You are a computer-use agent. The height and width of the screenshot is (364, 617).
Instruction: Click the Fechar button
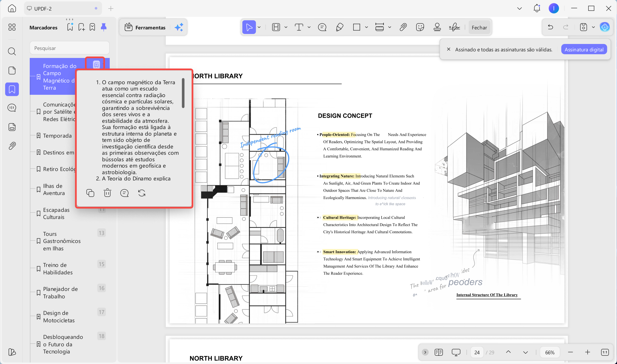479,27
